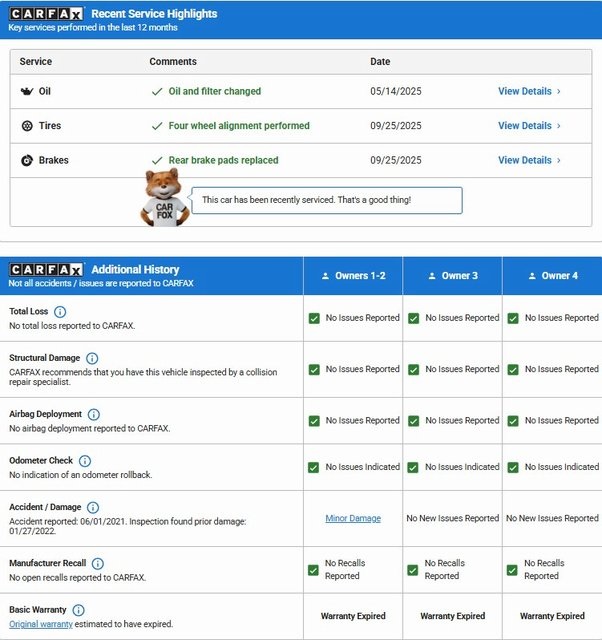This screenshot has width=602, height=640.
Task: Click the Airbag Deployment info icon
Action: (93, 414)
